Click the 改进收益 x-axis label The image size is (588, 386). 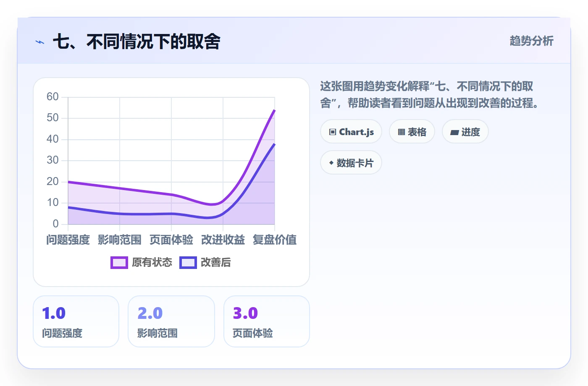tap(223, 240)
